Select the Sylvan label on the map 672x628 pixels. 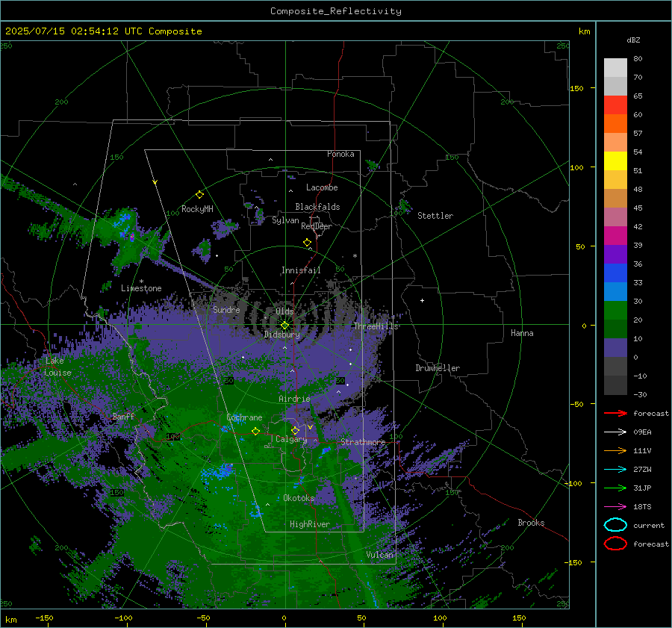285,220
